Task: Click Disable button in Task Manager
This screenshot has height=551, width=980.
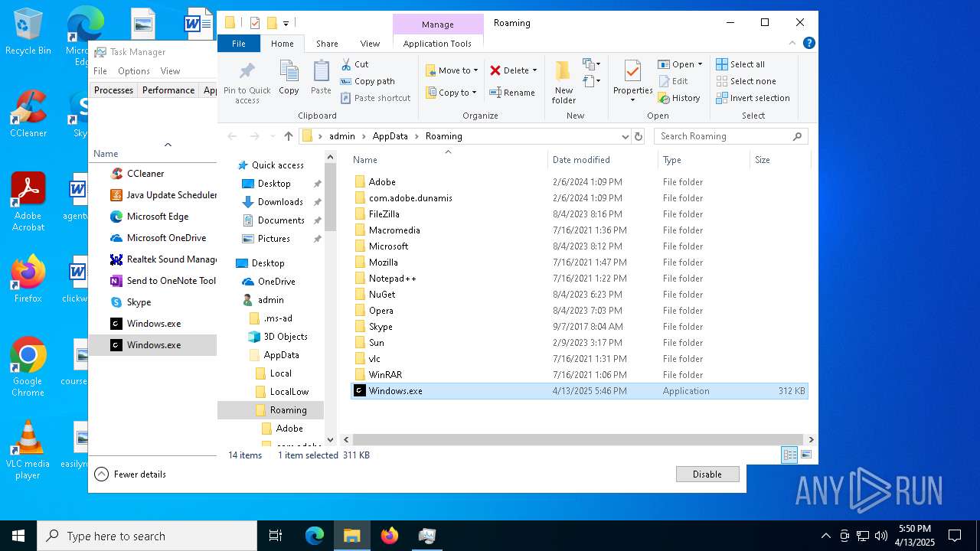Action: pyautogui.click(x=707, y=474)
